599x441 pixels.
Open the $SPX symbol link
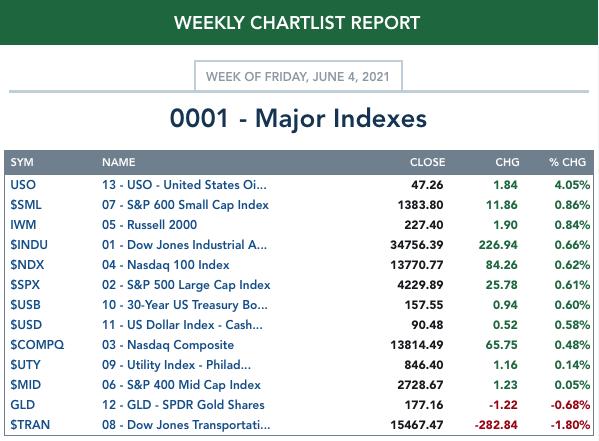[x=25, y=285]
